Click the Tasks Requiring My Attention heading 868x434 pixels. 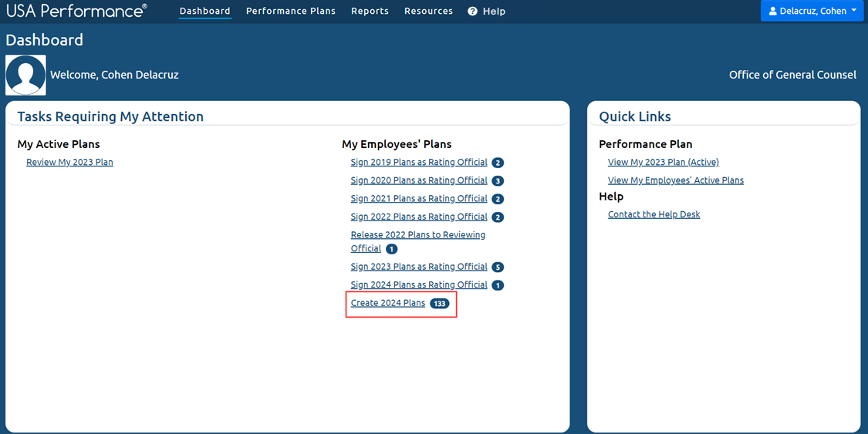(110, 116)
